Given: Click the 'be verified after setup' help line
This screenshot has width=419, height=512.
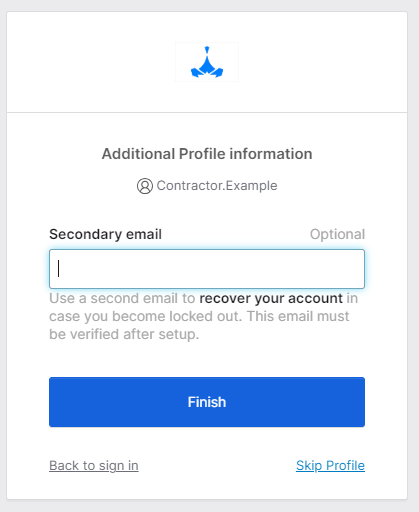Looking at the screenshot, I should 124,334.
